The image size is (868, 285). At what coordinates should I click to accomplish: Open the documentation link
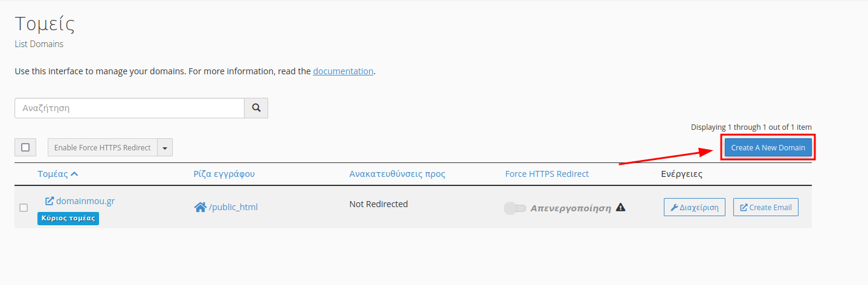click(343, 71)
